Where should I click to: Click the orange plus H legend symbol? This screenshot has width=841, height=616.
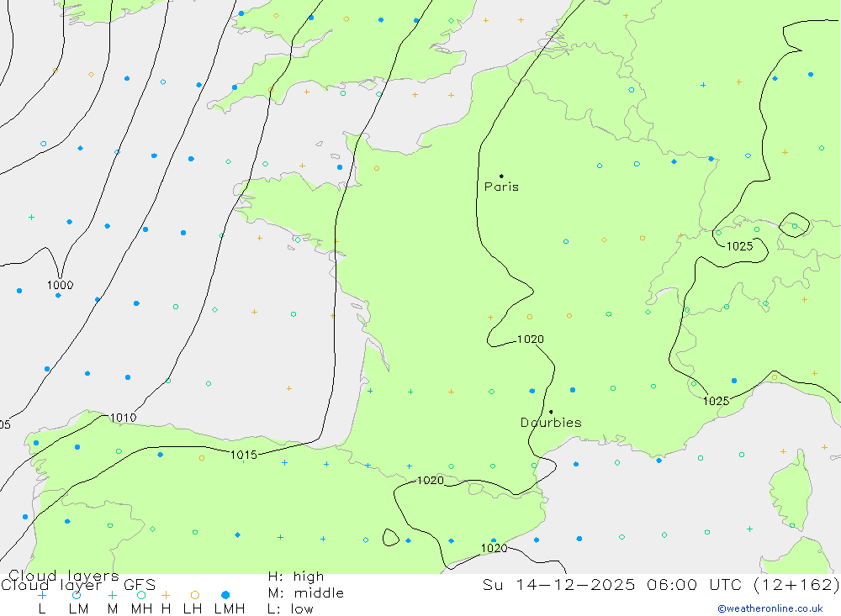click(166, 595)
